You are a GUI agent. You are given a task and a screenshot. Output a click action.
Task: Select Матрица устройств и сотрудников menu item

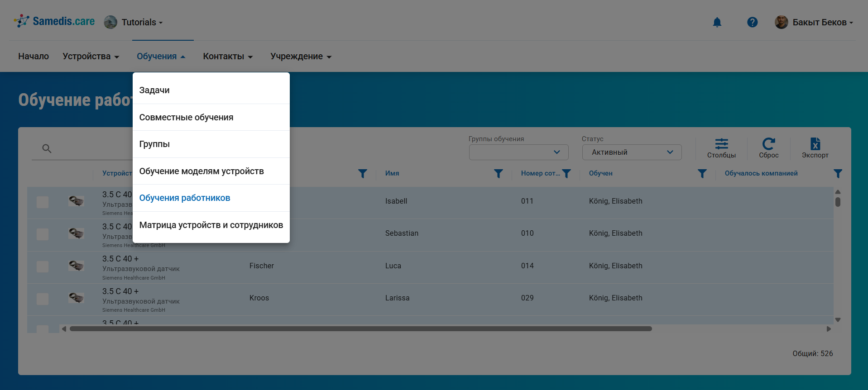(211, 225)
